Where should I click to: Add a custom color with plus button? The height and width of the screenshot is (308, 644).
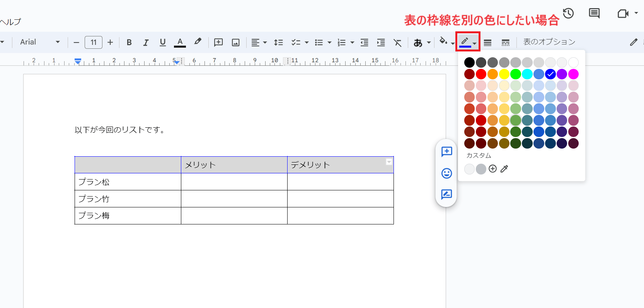[492, 169]
